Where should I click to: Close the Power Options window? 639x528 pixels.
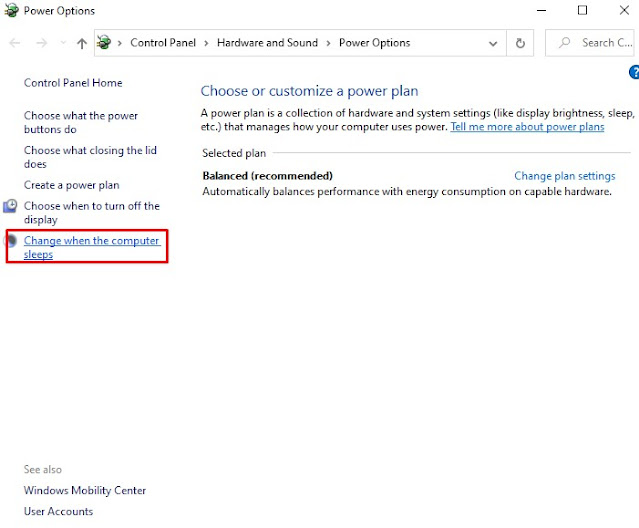pos(624,10)
